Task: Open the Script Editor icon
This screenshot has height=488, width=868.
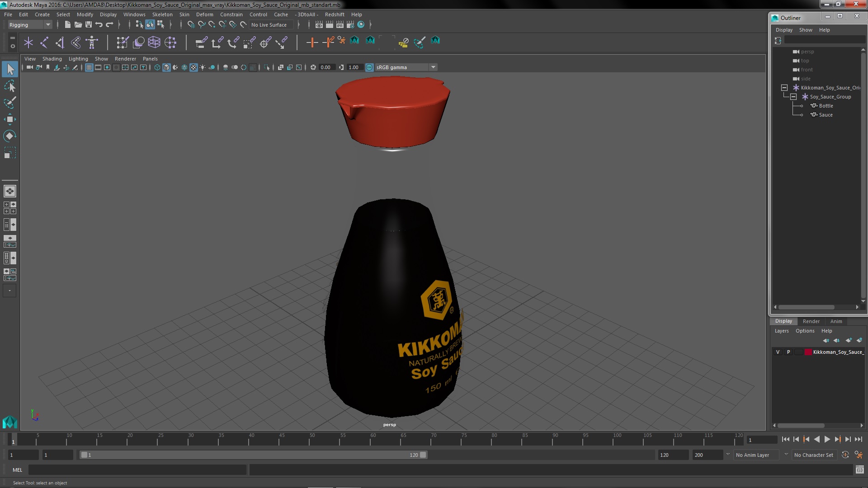Action: coord(859,470)
